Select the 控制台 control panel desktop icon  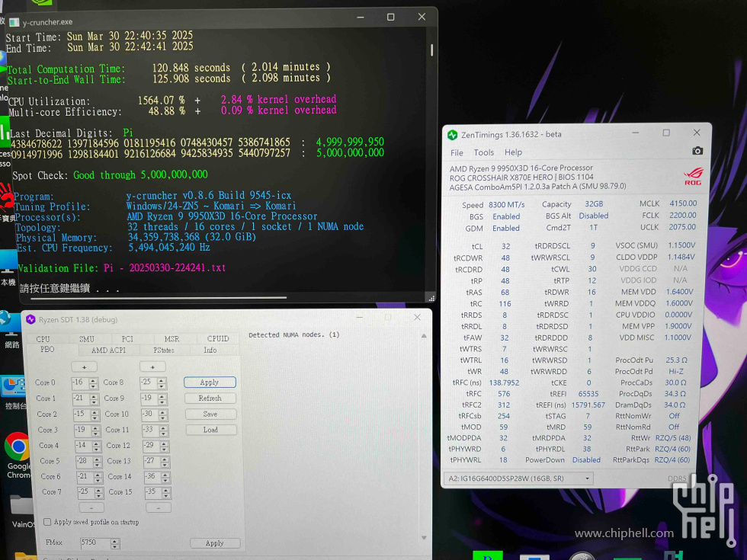[x=14, y=393]
